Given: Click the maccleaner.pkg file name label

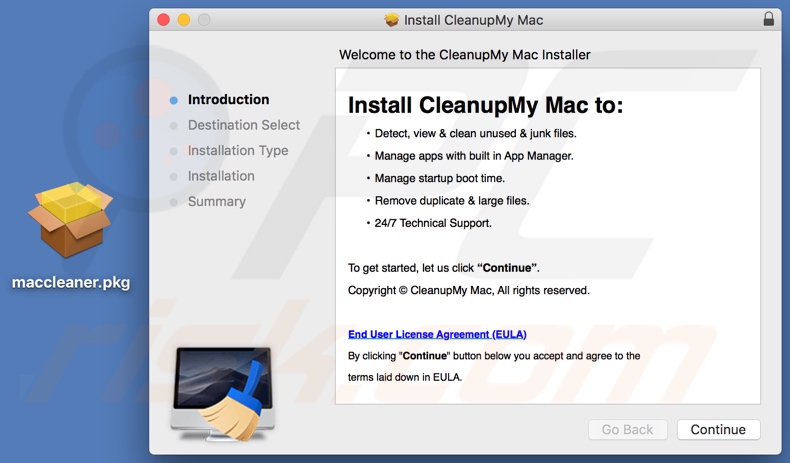Looking at the screenshot, I should (71, 282).
